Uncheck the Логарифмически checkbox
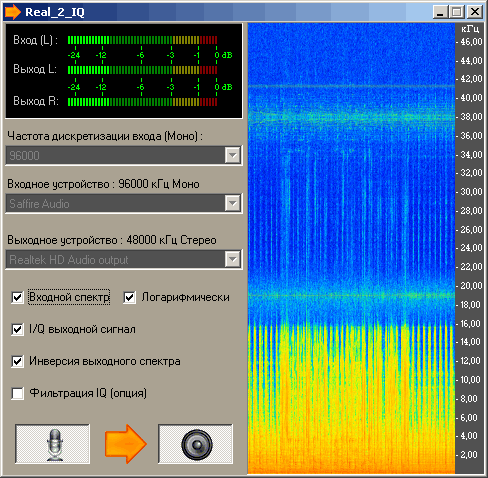 130,297
